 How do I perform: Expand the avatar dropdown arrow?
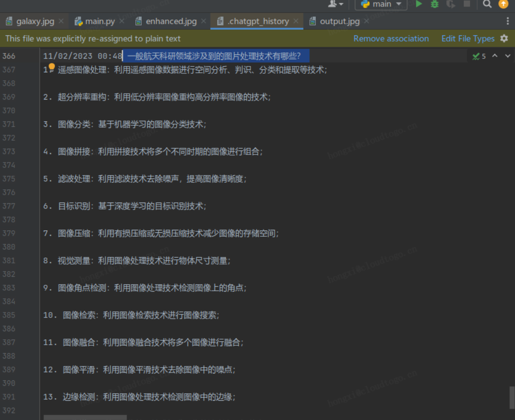tap(341, 4)
